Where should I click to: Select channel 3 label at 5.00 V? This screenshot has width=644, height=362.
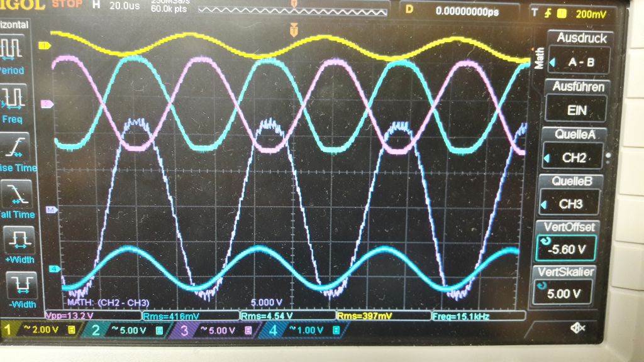[x=217, y=330]
